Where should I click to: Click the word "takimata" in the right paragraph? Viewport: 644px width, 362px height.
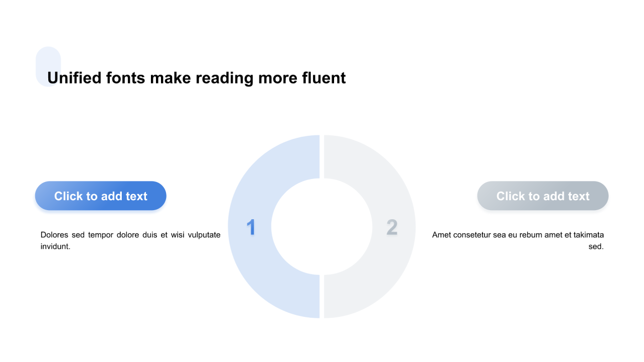point(589,235)
